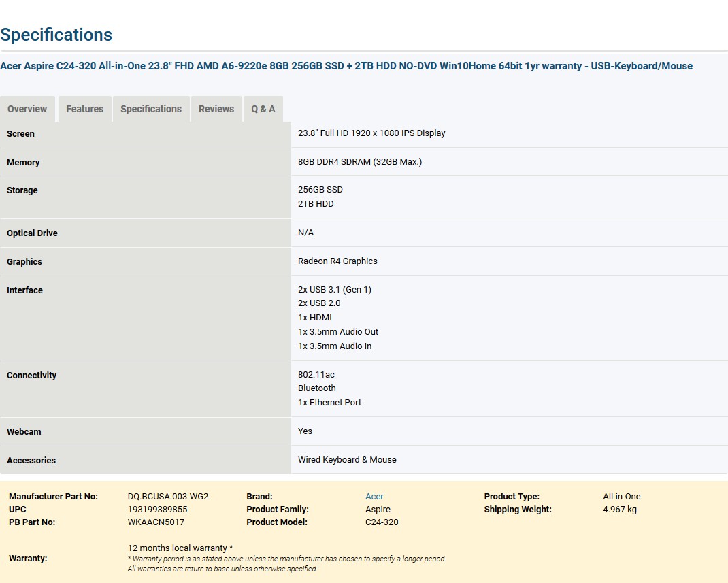728x583 pixels.
Task: Click the warranty period disclaimer note
Action: (x=287, y=559)
